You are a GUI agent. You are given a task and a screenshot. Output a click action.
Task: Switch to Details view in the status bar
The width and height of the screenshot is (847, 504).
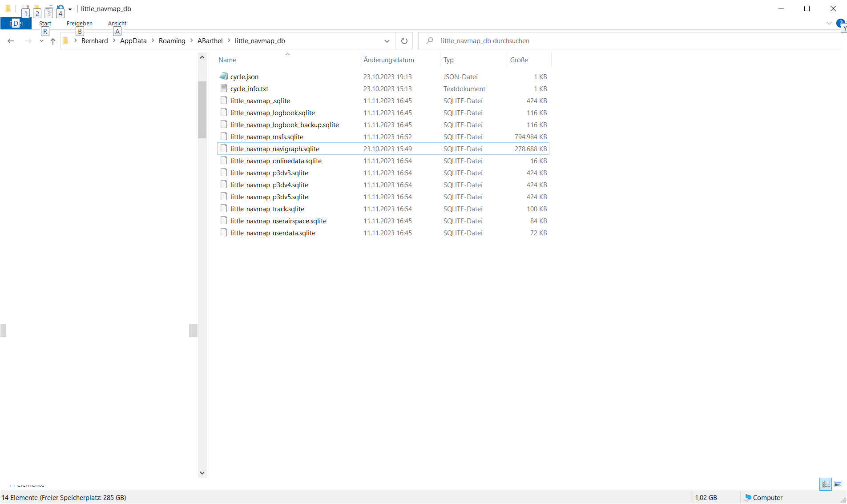pyautogui.click(x=826, y=484)
